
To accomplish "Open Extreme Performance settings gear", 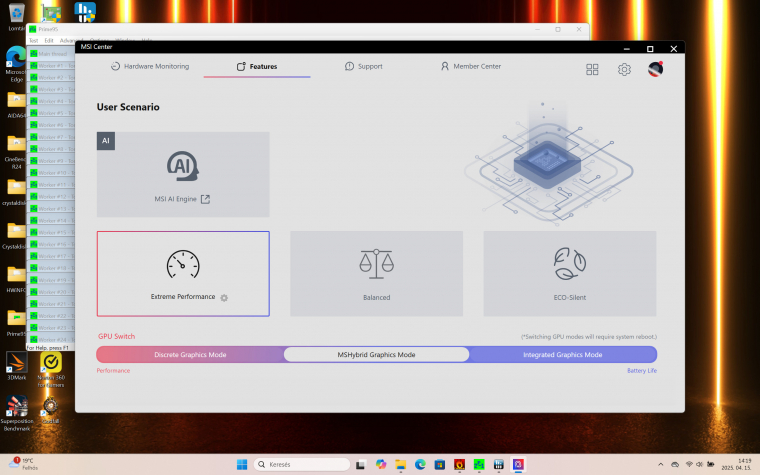I will click(224, 298).
